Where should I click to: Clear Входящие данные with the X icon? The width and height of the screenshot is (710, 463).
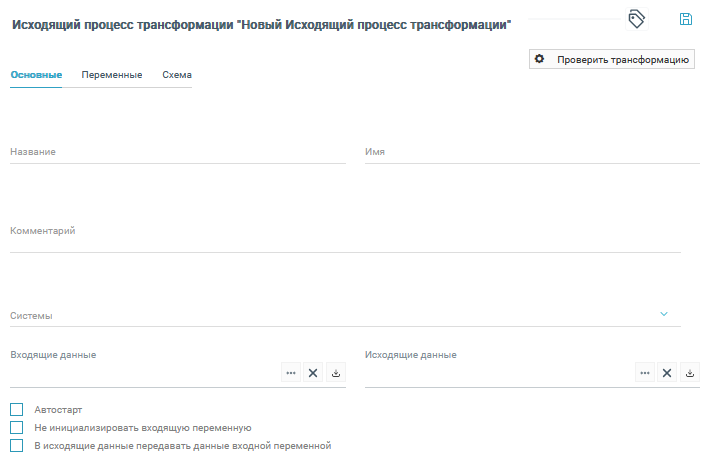313,373
